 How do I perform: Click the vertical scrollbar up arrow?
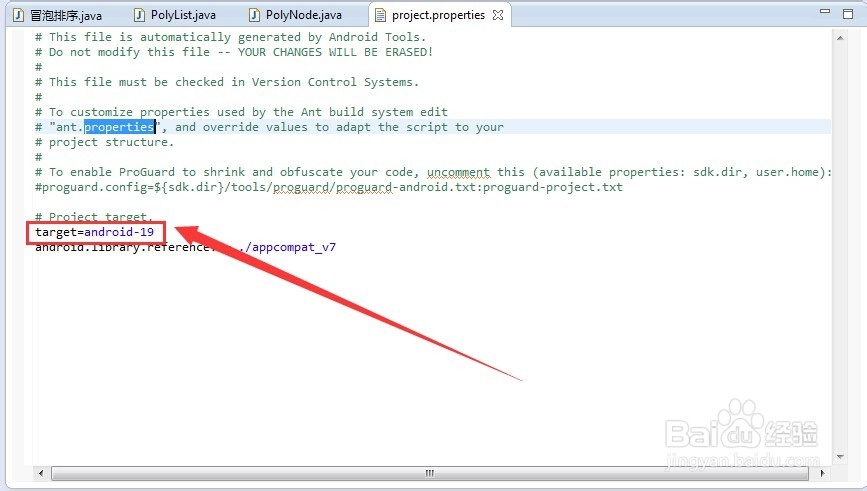pyautogui.click(x=840, y=38)
